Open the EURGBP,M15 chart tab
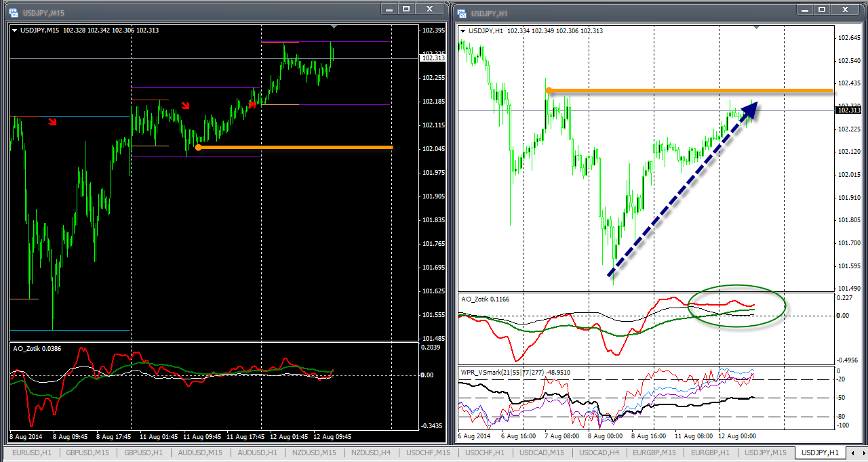 coord(654,453)
